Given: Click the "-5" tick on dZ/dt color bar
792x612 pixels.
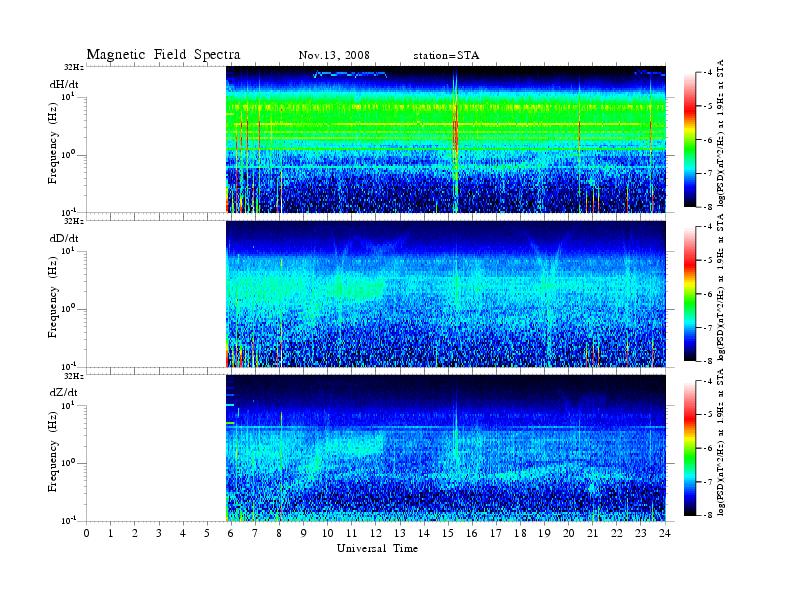Looking at the screenshot, I should [708, 415].
